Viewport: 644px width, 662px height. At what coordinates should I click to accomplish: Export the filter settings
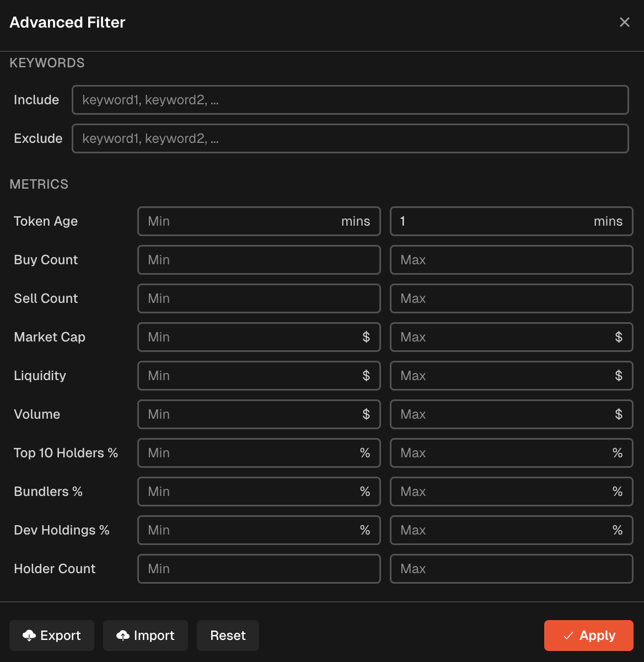52,636
